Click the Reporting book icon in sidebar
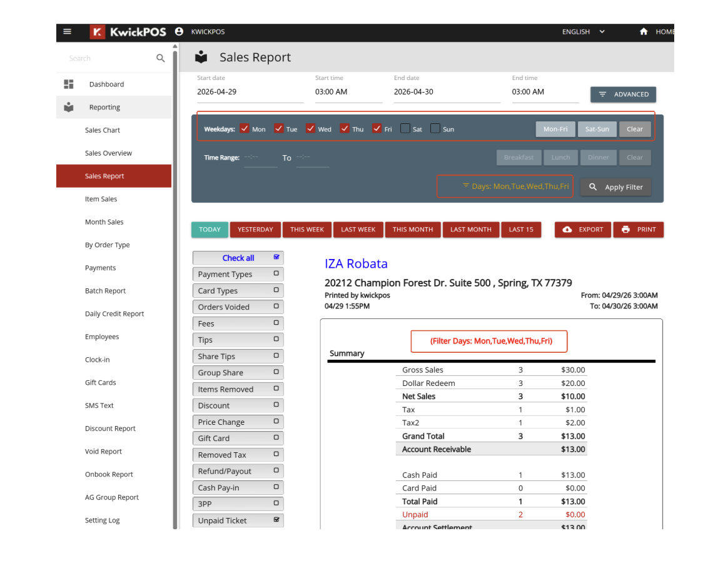 tap(69, 107)
